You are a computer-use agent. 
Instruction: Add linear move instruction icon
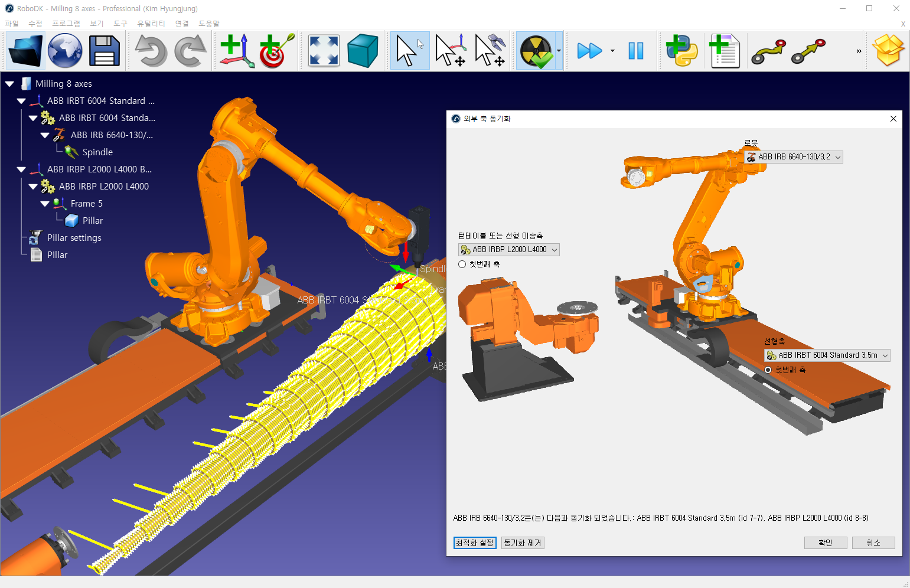pos(808,51)
